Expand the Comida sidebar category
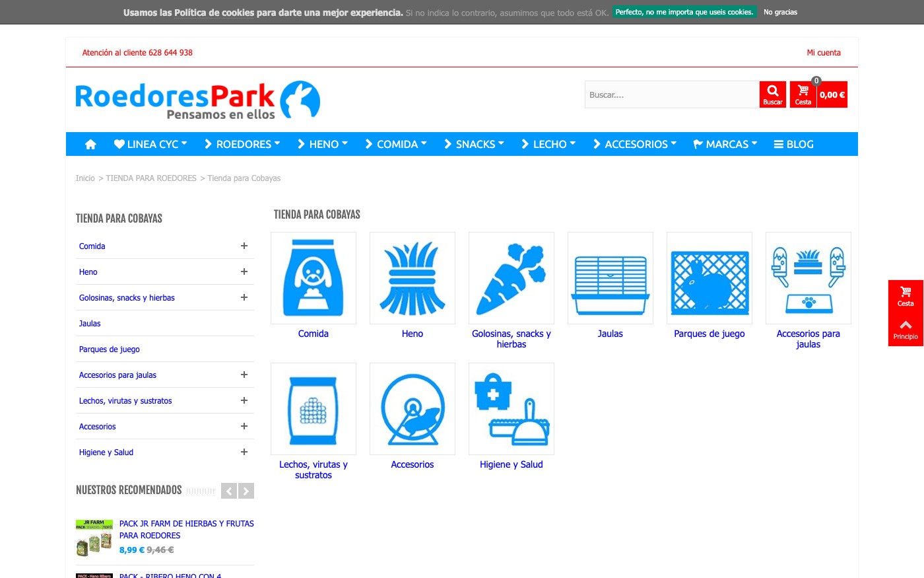 (244, 246)
